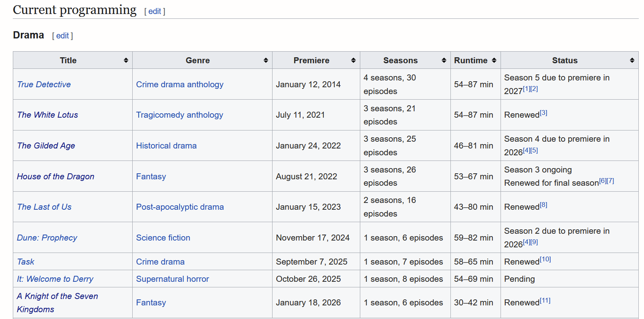This screenshot has height=319, width=644.
Task: Open citation [5] in The Gilded Age status
Action: click(534, 150)
